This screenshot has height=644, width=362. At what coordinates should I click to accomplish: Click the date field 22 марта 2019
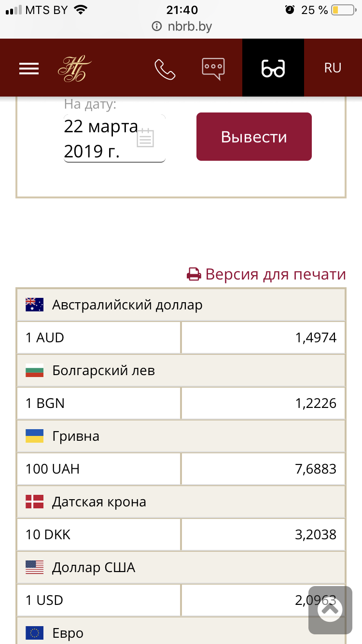click(100, 139)
